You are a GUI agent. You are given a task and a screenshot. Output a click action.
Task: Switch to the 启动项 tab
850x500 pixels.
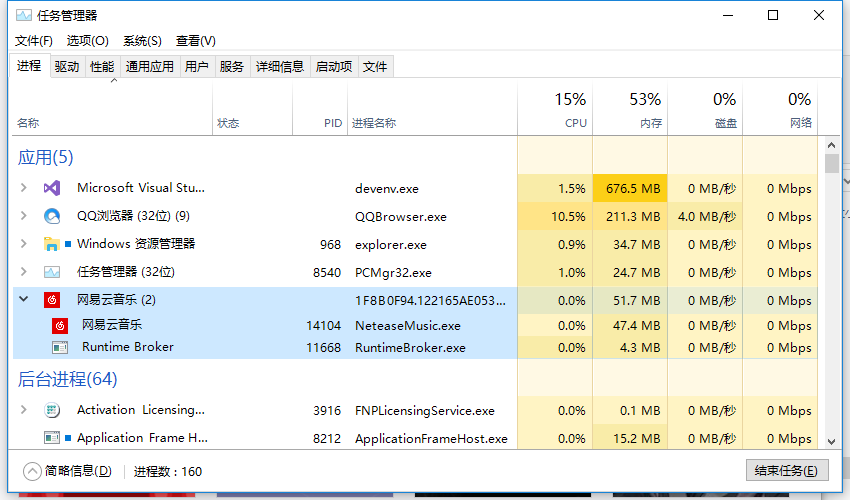[x=334, y=67]
